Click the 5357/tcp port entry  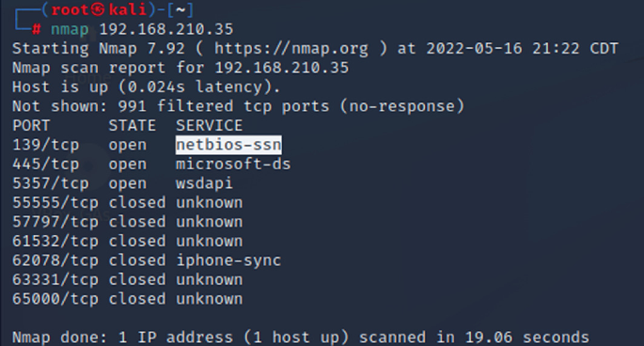(x=51, y=183)
